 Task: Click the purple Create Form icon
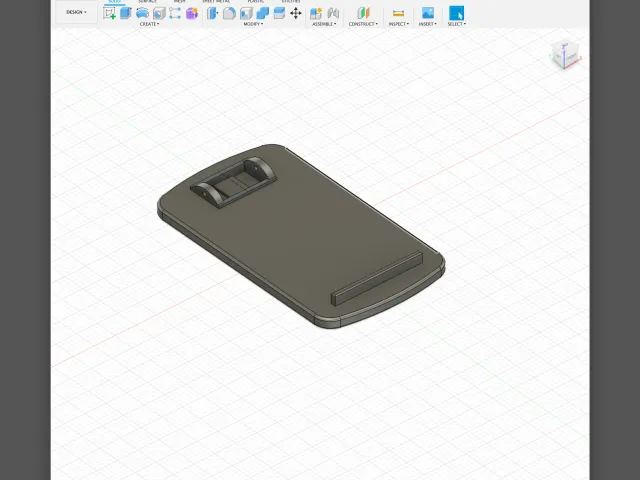coord(192,13)
